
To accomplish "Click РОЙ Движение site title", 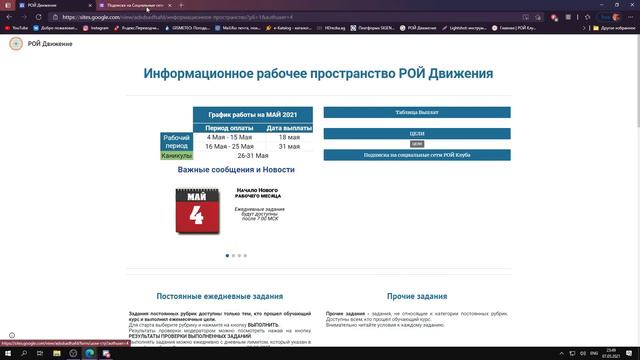I will click(x=50, y=44).
